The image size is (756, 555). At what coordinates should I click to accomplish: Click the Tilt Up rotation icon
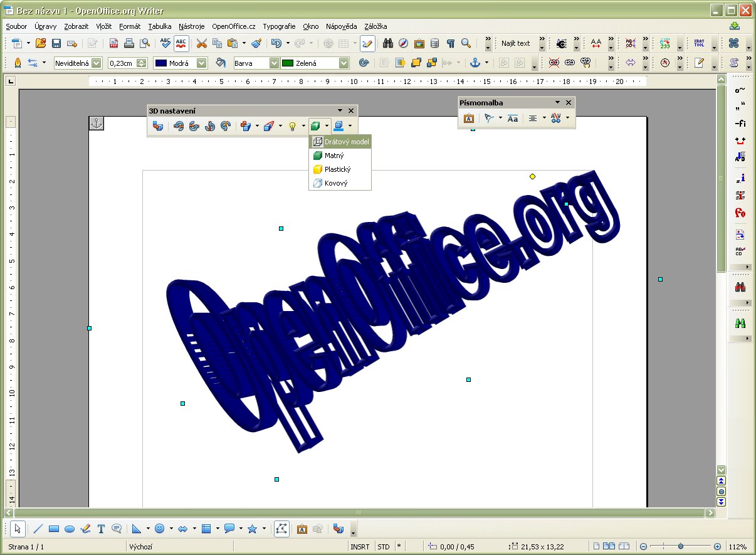(x=194, y=126)
